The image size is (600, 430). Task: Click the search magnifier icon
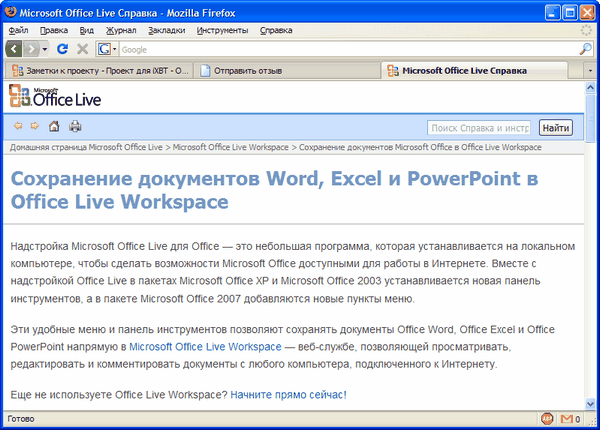click(x=585, y=49)
